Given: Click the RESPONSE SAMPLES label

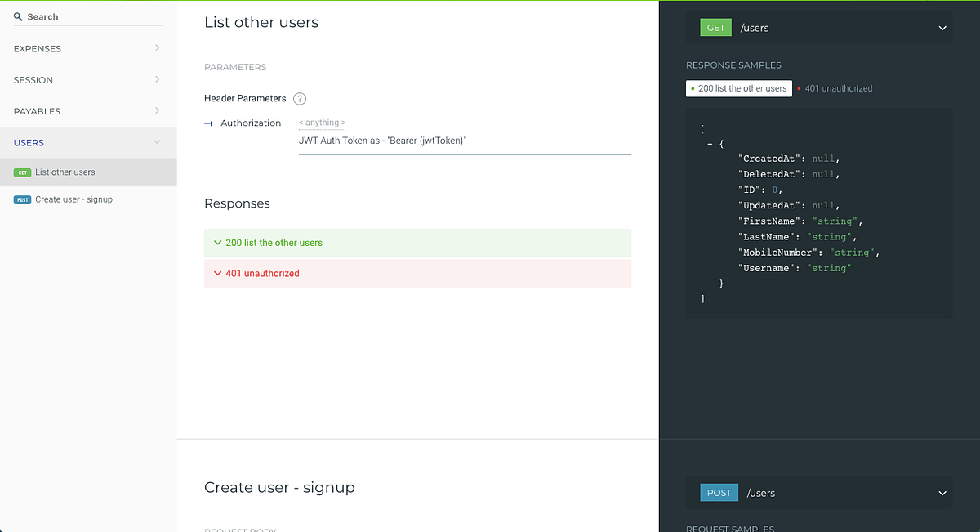Looking at the screenshot, I should 733,65.
